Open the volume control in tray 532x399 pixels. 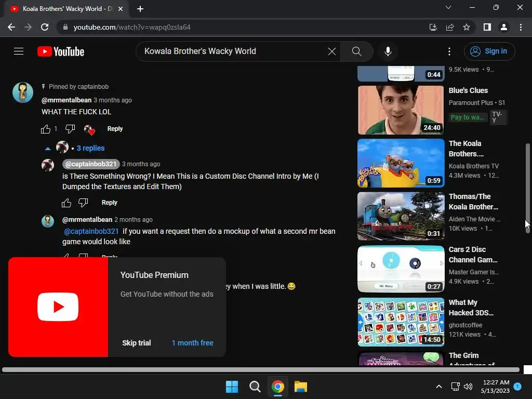point(468,387)
